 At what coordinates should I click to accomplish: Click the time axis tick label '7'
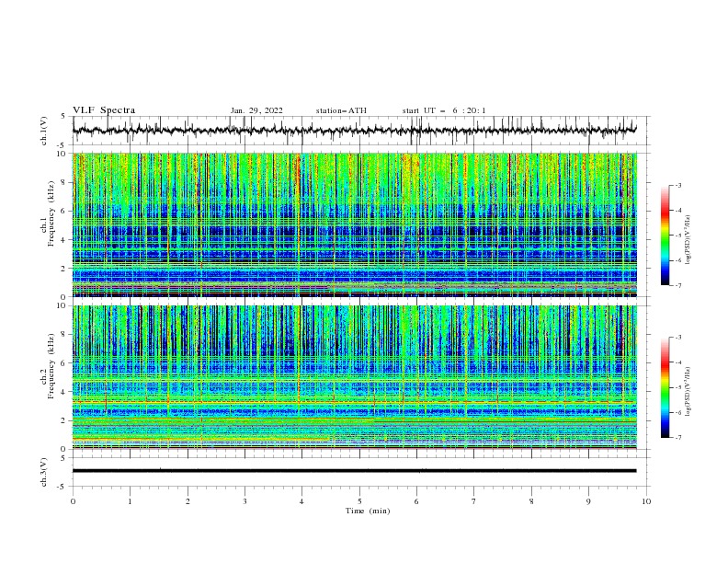(x=474, y=501)
